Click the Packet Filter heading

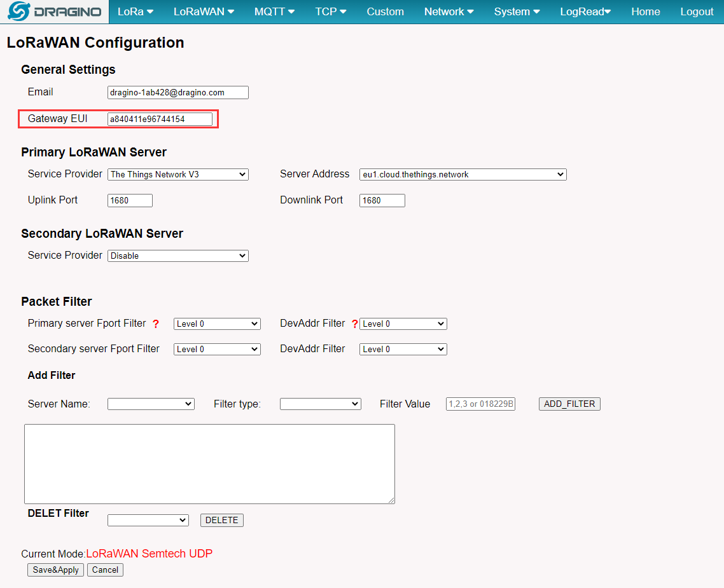57,301
